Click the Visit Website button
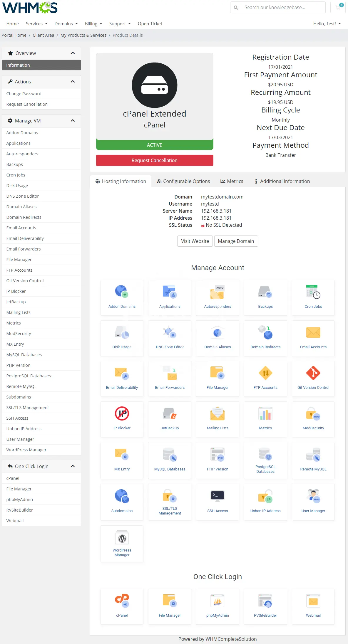 pyautogui.click(x=195, y=241)
